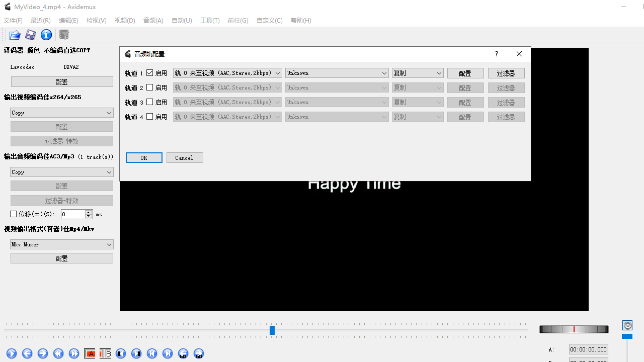Jump to the next keyframe
Viewport: 644px width, 362px height.
coord(168,353)
